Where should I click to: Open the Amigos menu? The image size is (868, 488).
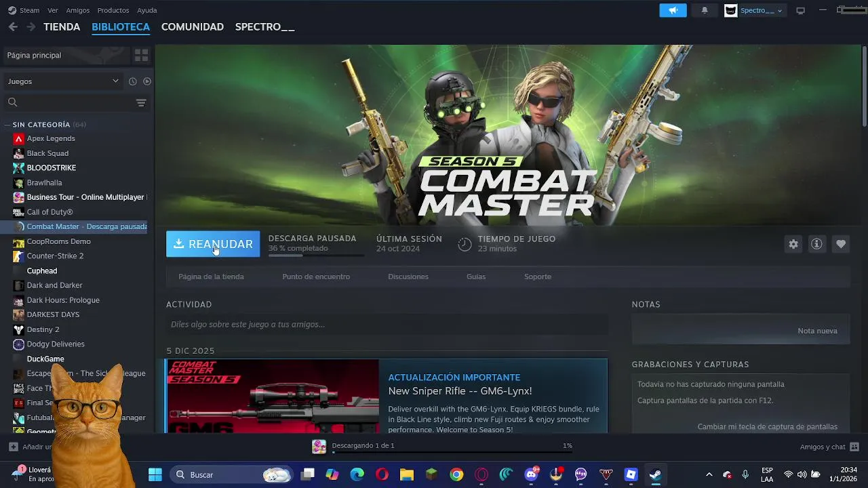pos(78,10)
